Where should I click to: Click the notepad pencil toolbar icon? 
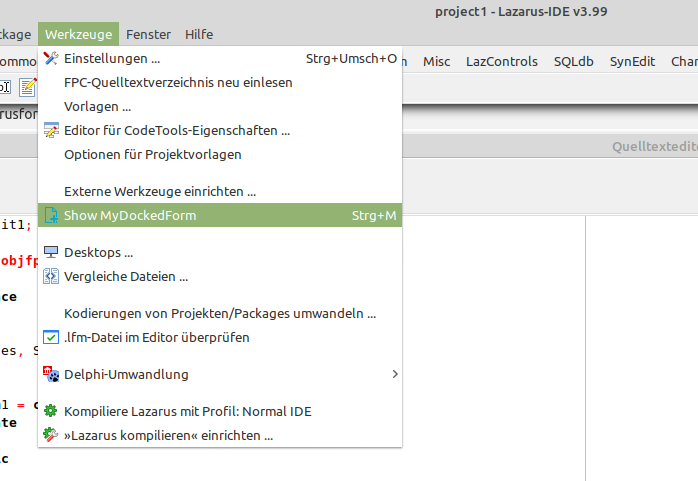(28, 87)
